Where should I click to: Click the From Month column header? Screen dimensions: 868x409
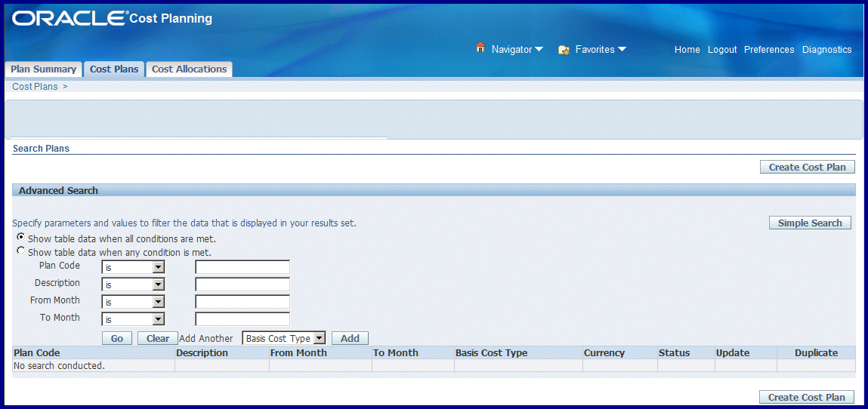[x=320, y=352]
